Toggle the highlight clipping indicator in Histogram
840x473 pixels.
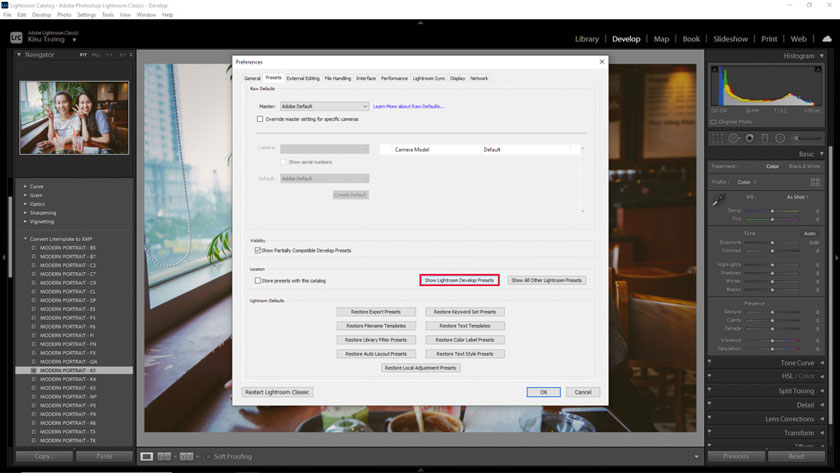coord(818,70)
